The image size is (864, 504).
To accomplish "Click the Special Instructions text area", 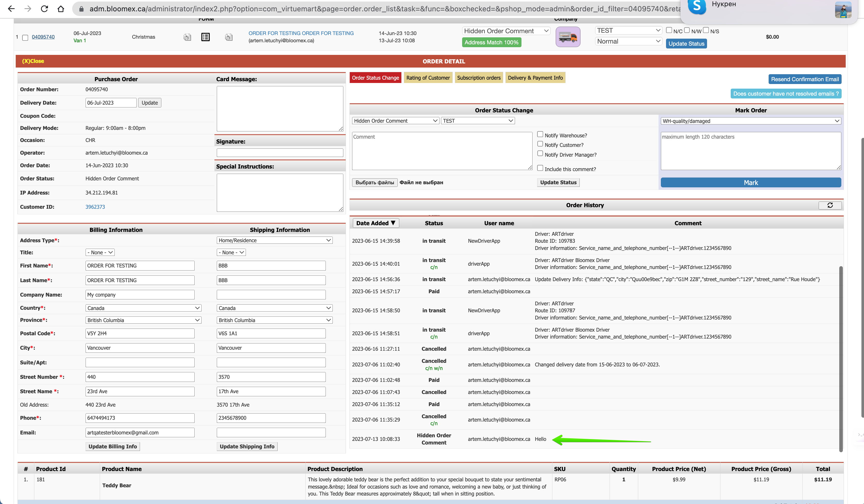I will 280,192.
